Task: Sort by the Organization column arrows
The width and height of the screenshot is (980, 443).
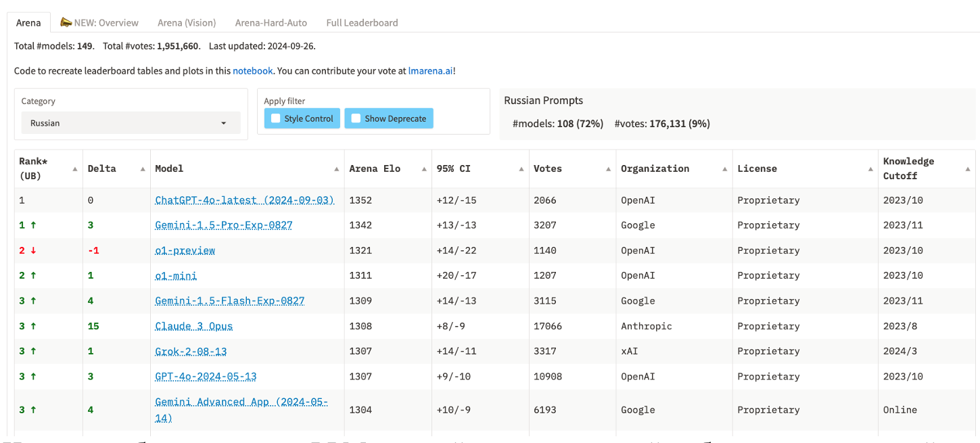Action: click(725, 169)
